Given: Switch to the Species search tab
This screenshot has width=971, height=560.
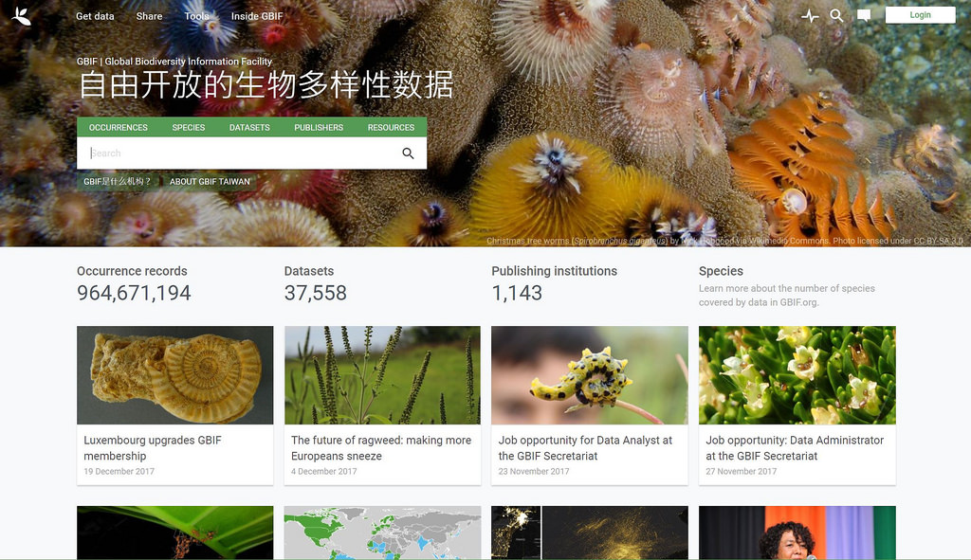Looking at the screenshot, I should tap(189, 128).
